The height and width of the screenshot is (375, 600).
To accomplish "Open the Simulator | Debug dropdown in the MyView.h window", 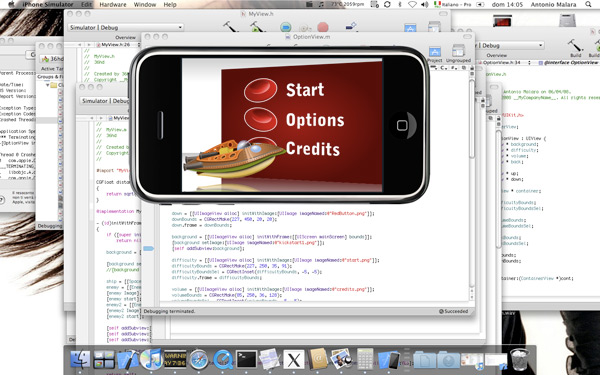I will click(126, 27).
